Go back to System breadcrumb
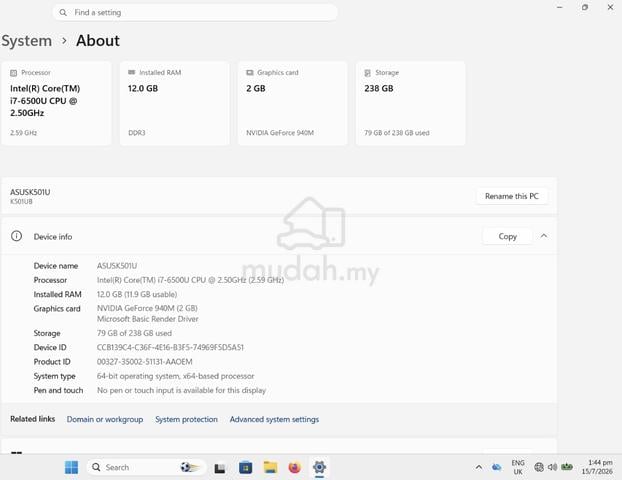Image resolution: width=622 pixels, height=480 pixels. point(27,41)
